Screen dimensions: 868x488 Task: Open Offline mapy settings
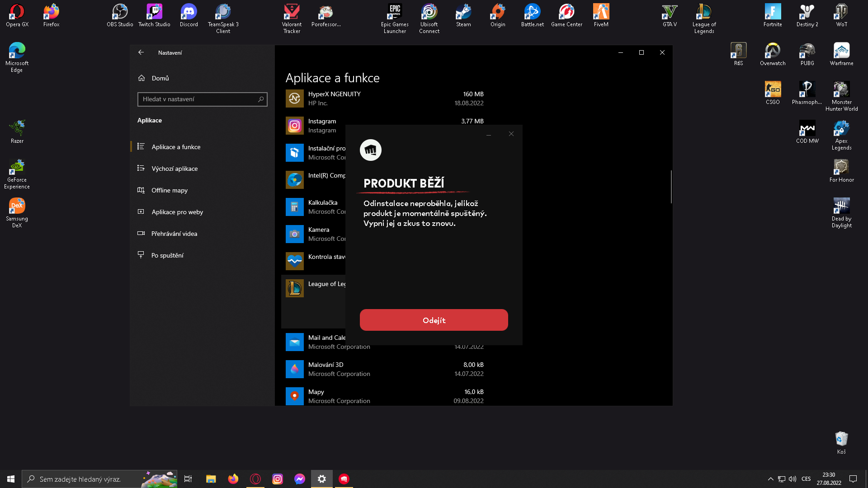[x=169, y=190]
